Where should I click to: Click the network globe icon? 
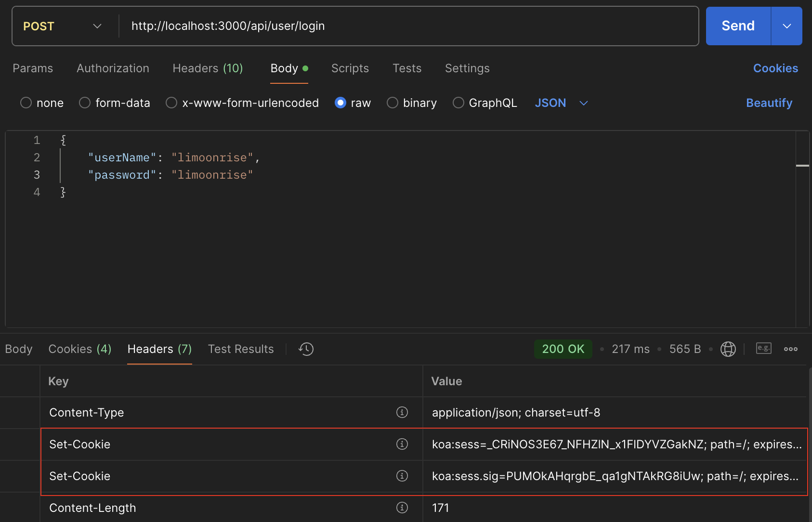point(728,349)
